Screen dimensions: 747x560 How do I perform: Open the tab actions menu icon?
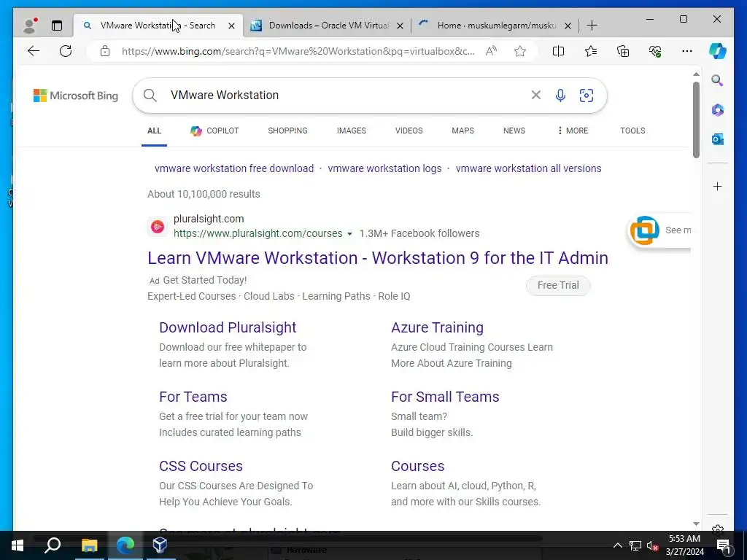click(57, 26)
